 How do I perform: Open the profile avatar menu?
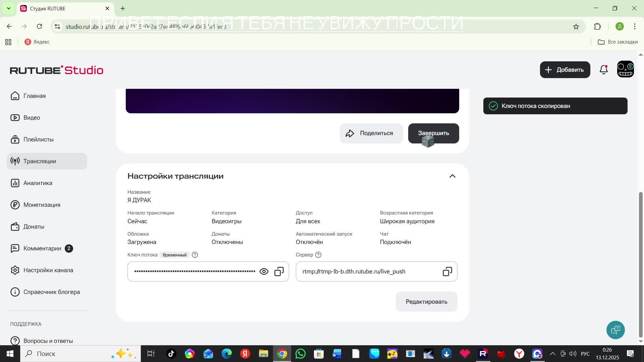click(625, 69)
